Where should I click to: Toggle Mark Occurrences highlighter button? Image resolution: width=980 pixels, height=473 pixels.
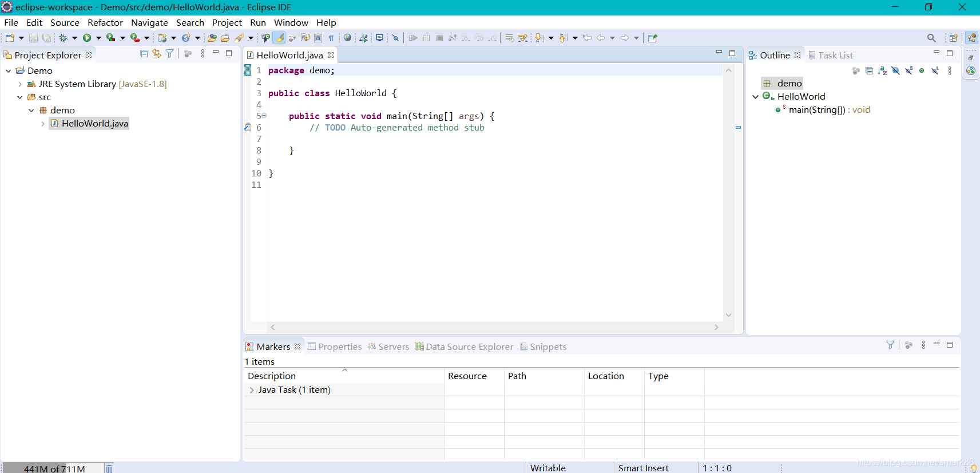[279, 38]
